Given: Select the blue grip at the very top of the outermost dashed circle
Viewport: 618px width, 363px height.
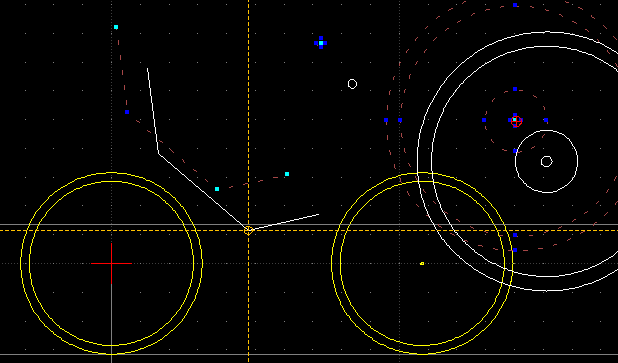Looking at the screenshot, I should pyautogui.click(x=515, y=5).
